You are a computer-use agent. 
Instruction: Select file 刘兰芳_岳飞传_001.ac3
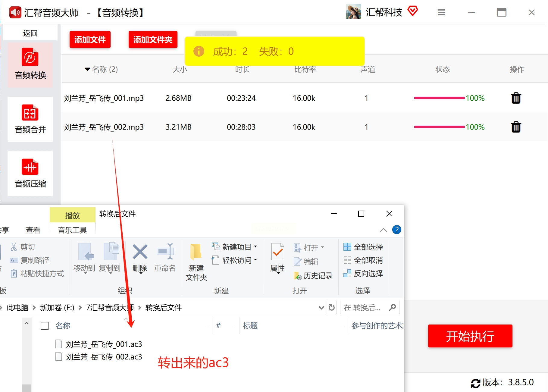click(104, 344)
